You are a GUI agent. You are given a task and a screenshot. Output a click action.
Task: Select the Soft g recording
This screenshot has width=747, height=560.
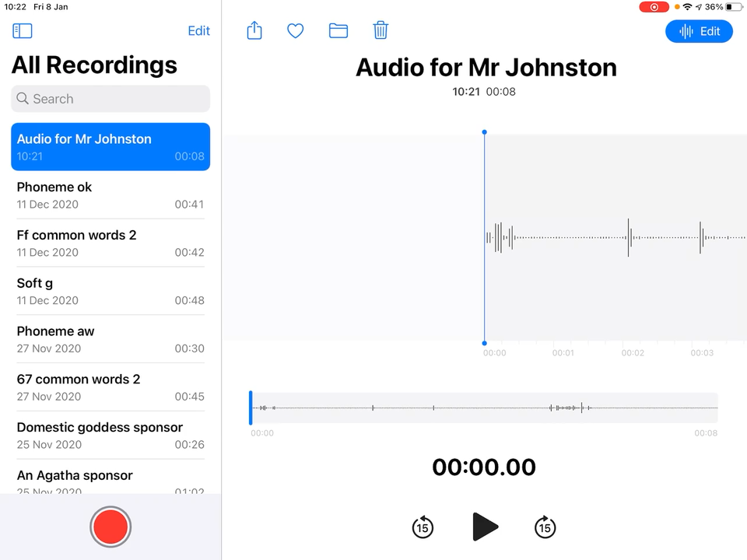(x=110, y=291)
